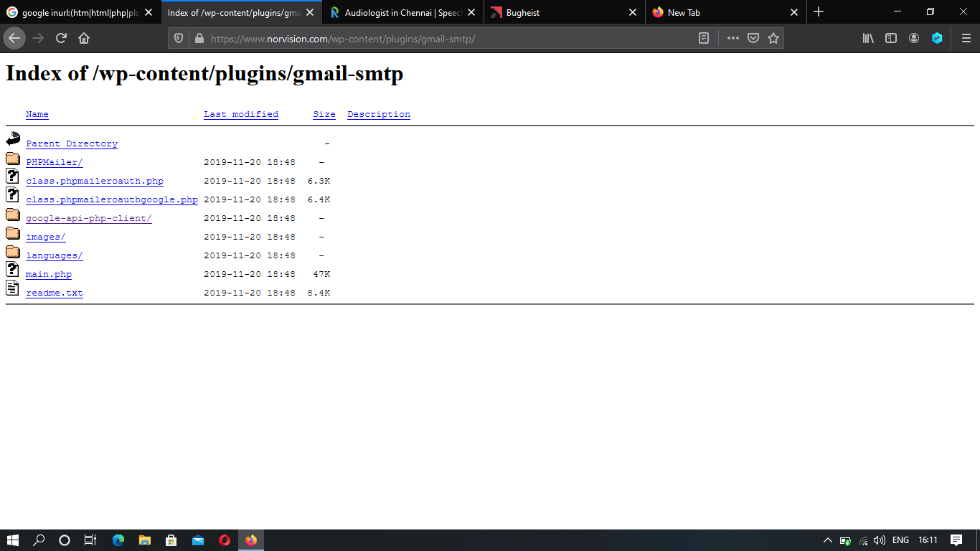Screen dimensions: 980x551
Task: Open the languages/ directory link
Action: tap(55, 255)
